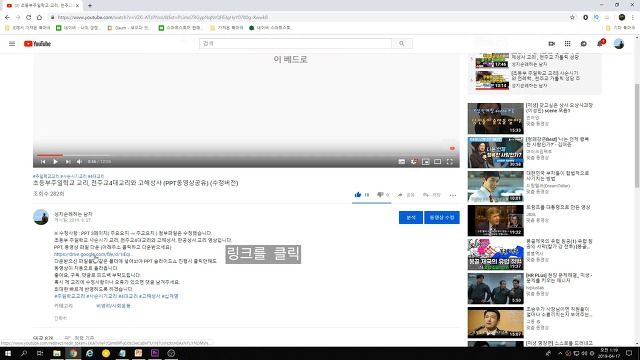
Task: Click the 저장 save button
Action: (x=432, y=195)
